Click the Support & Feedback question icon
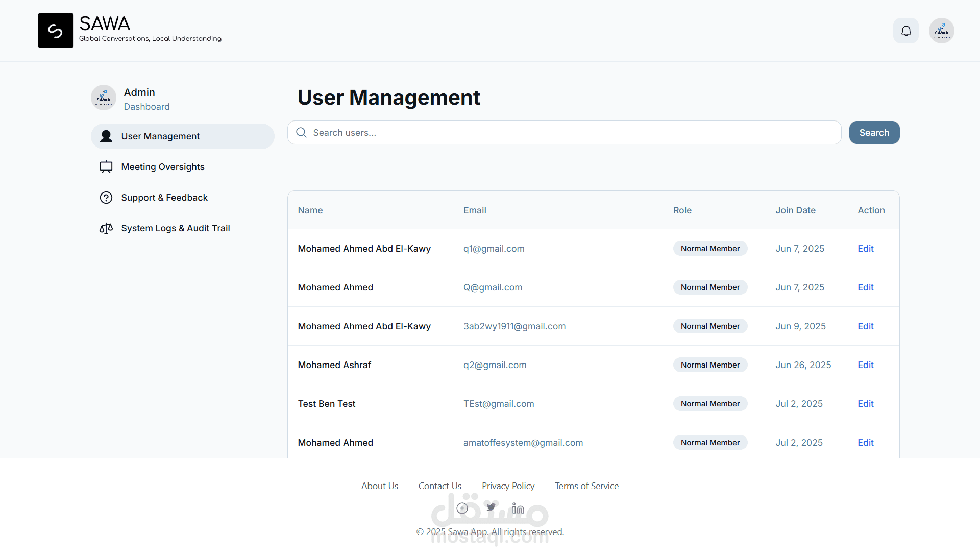Screen dimensions: 980x558 (106, 198)
